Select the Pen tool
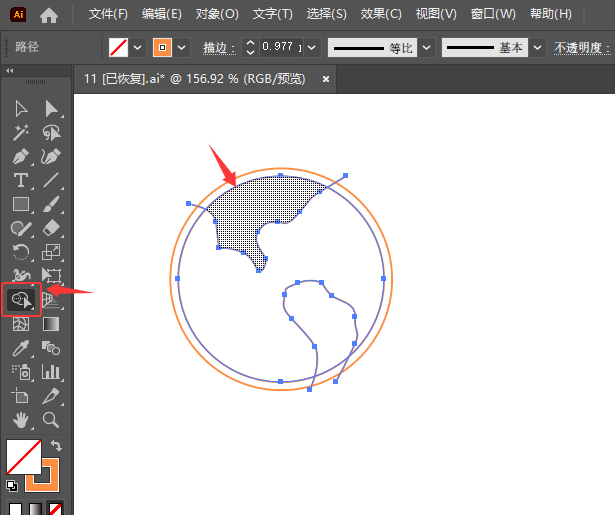The image size is (615, 515). (21, 157)
